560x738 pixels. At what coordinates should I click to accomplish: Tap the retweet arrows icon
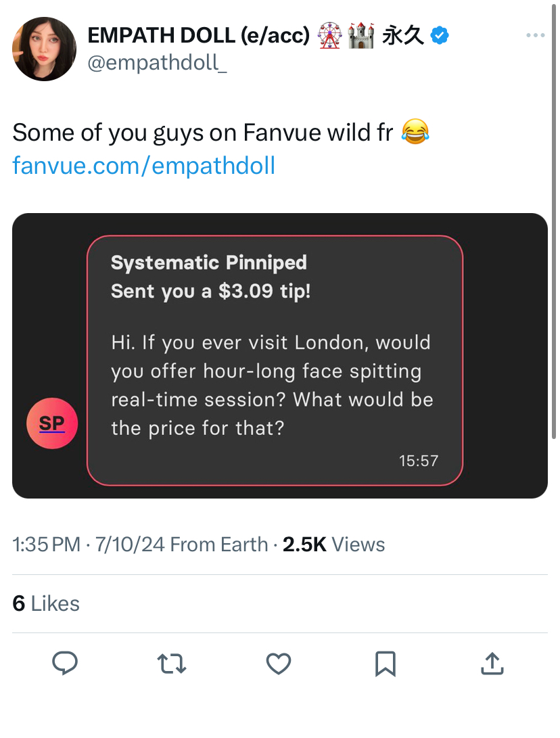pyautogui.click(x=171, y=664)
